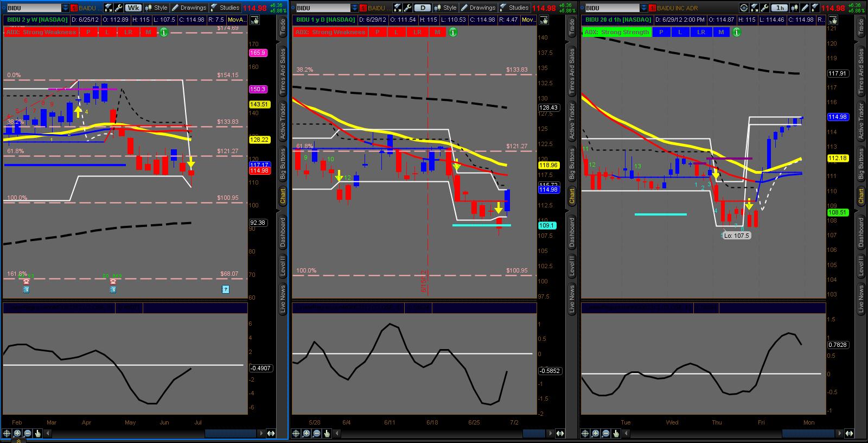This screenshot has width=868, height=443.
Task: Open the Studies menu on daily chart
Action: click(514, 8)
